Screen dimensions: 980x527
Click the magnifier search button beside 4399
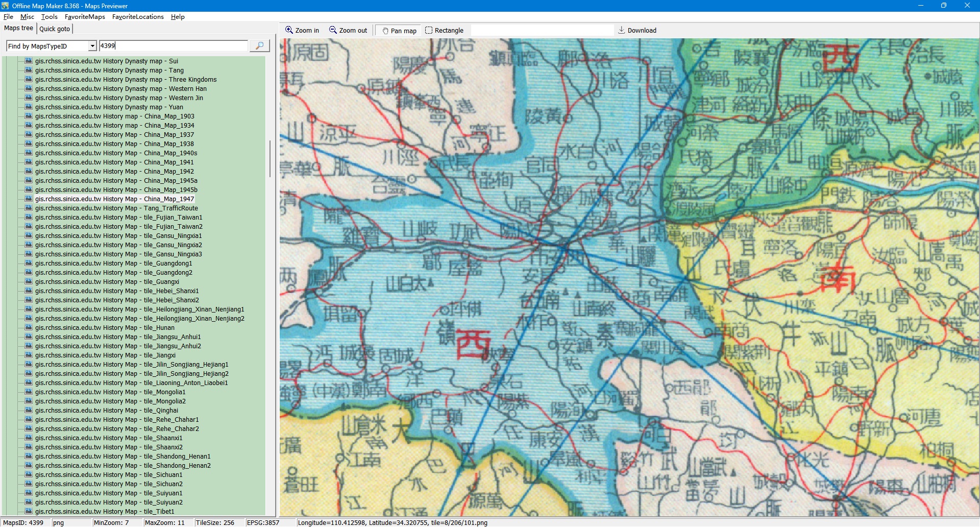tap(259, 46)
